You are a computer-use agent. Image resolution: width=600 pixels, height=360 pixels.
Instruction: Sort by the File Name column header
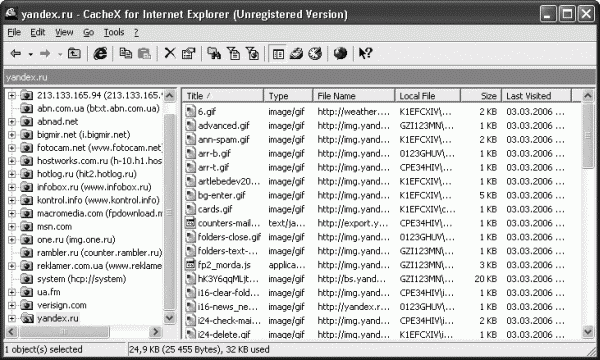click(354, 96)
